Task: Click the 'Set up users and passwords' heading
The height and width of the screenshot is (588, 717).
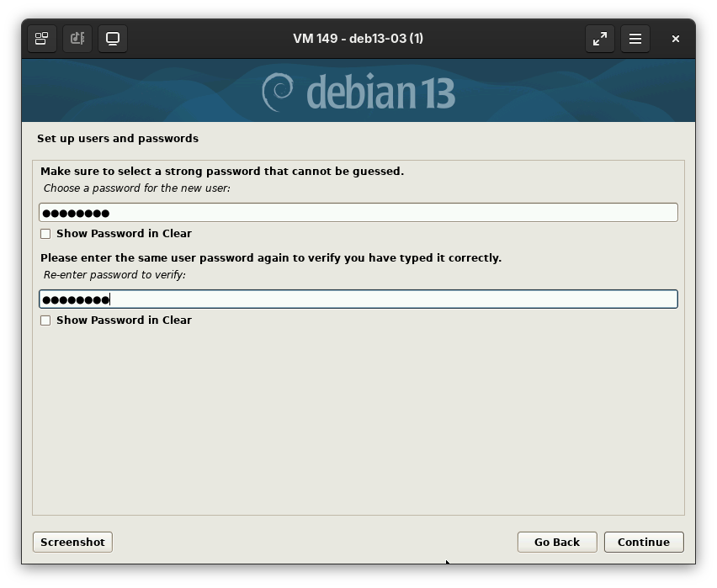Action: (x=118, y=139)
